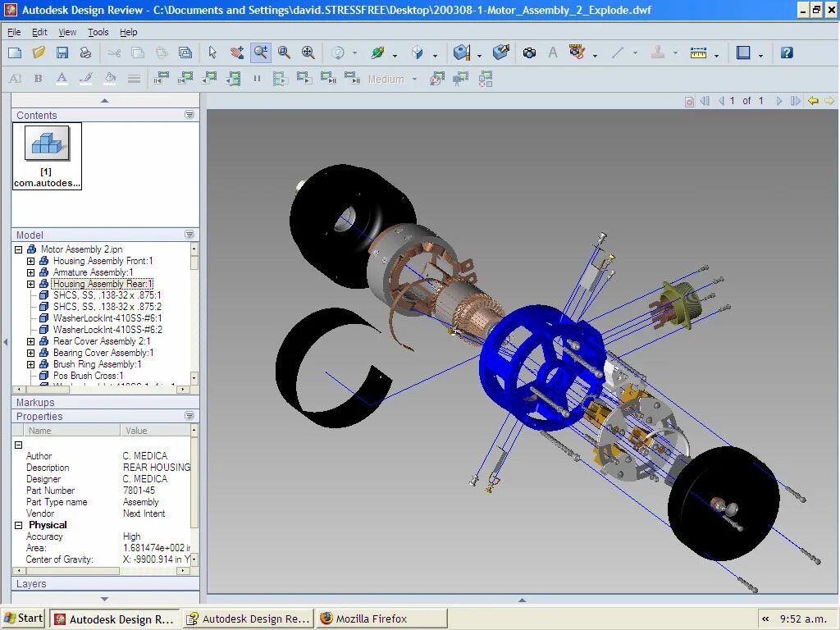
Task: Open the Tools menu
Action: [x=98, y=32]
